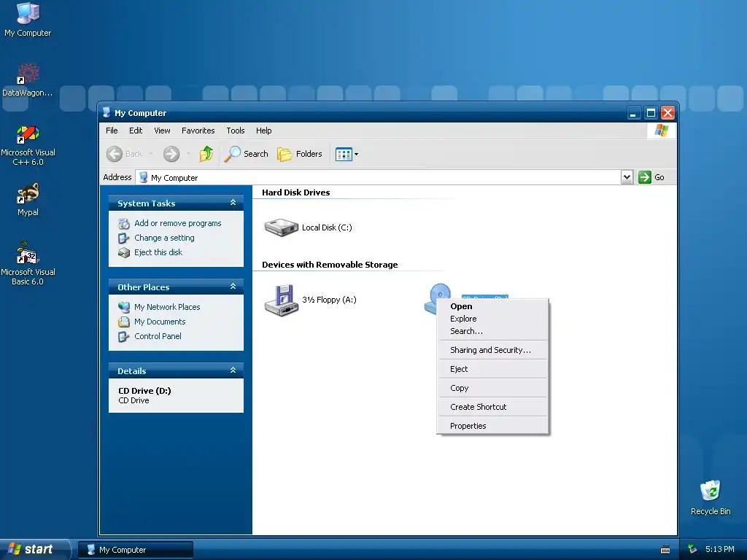Open Microsoft Visual Basic 6.0 shortcut
747x560 pixels.
click(28, 263)
